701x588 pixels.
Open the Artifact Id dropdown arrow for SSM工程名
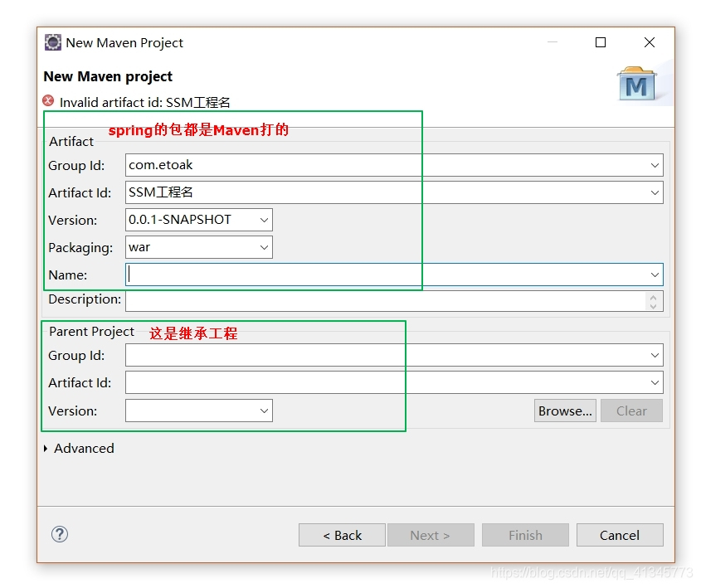pyautogui.click(x=655, y=192)
